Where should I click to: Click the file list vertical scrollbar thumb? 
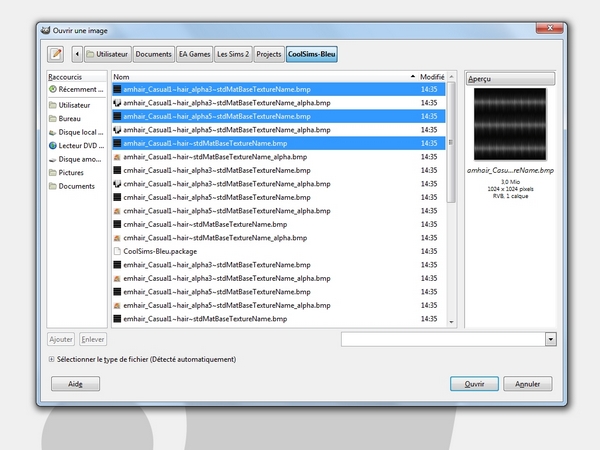tap(452, 142)
